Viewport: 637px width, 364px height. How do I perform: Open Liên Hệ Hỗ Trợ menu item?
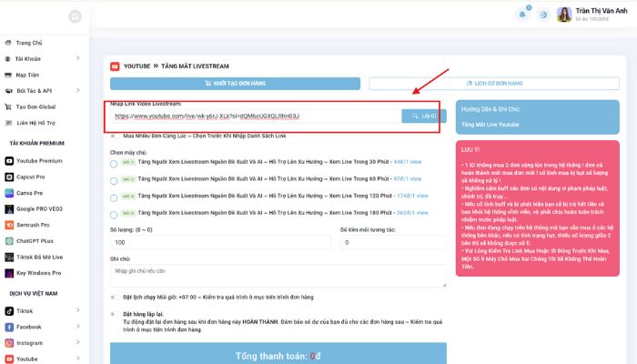[x=36, y=123]
